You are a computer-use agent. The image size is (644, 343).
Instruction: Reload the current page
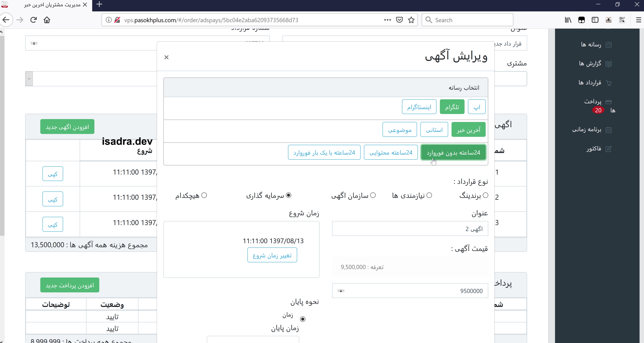click(33, 20)
